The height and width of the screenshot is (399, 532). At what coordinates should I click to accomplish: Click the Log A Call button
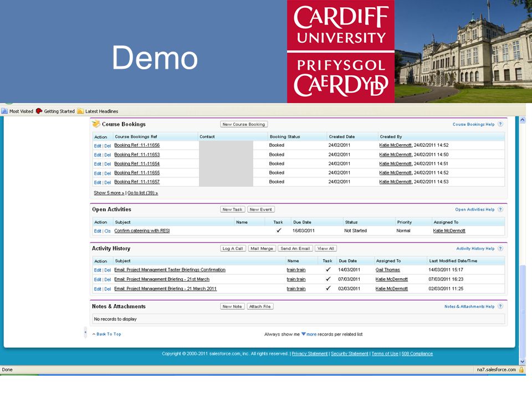(x=232, y=248)
